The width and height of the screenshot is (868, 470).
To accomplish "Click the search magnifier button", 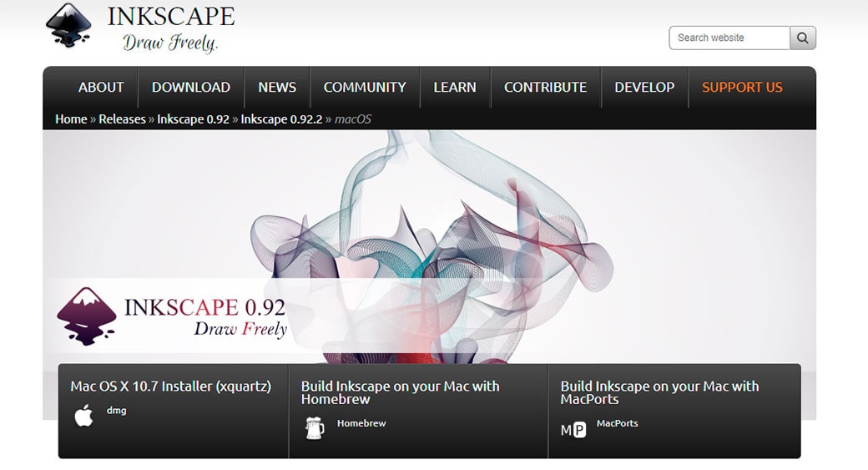I will tap(803, 38).
